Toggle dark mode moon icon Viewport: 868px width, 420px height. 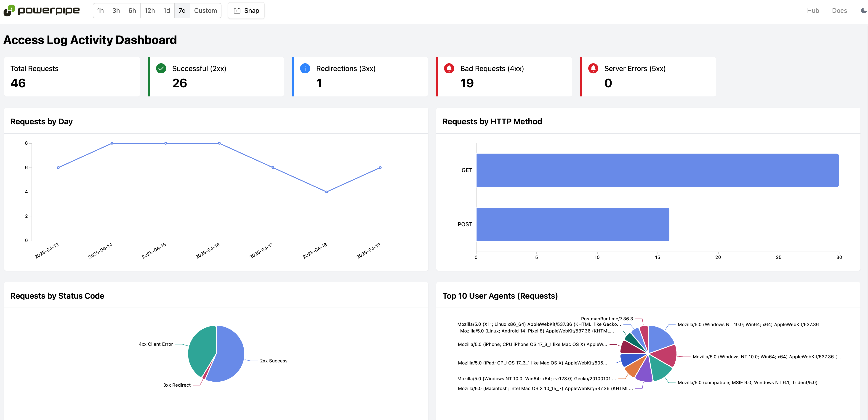coord(864,11)
